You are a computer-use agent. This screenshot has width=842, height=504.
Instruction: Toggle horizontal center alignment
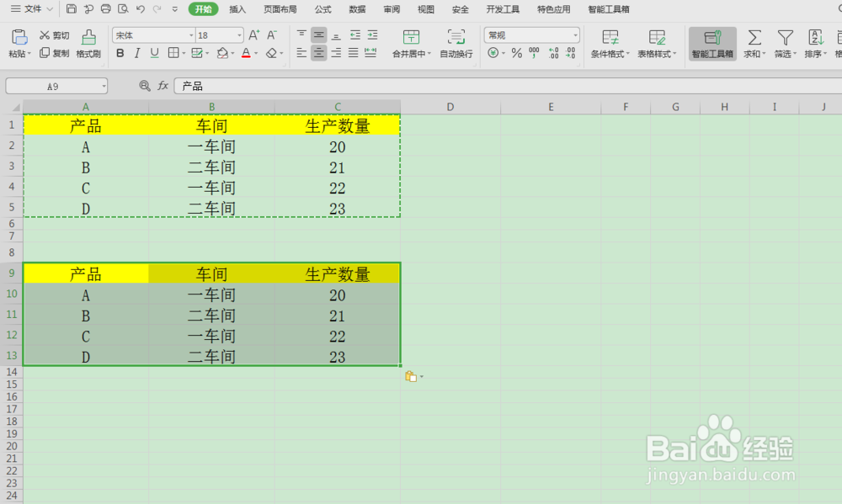[318, 53]
